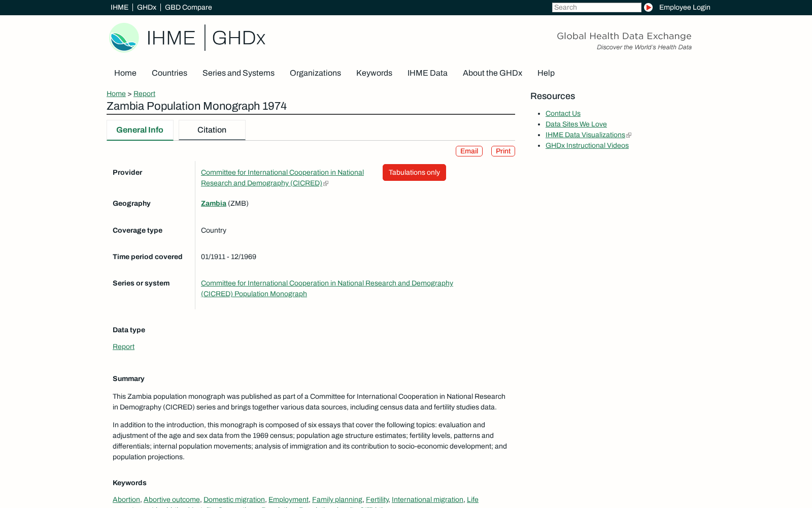Open GHDx Instructional Videos link
This screenshot has height=508, width=812.
point(587,145)
